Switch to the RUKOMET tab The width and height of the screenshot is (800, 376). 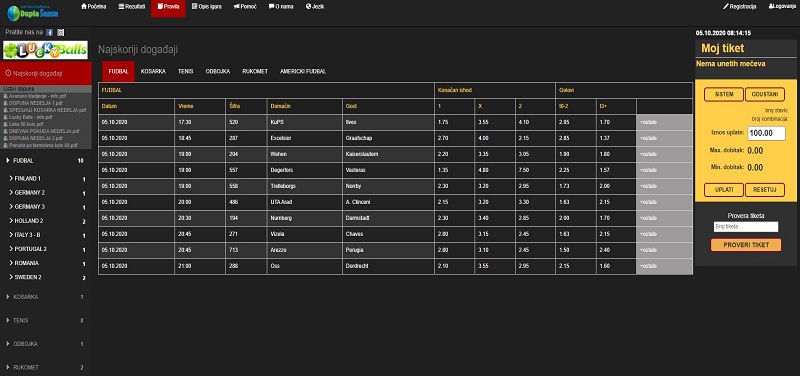tap(255, 71)
